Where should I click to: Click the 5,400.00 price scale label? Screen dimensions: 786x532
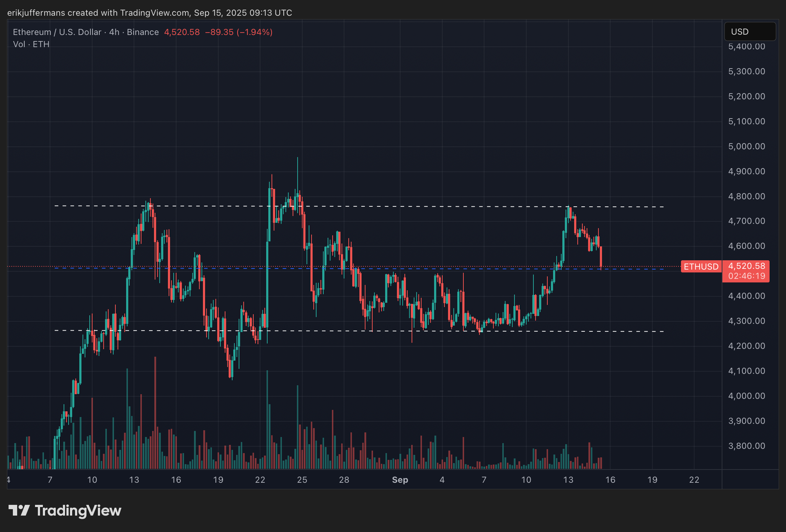[746, 47]
